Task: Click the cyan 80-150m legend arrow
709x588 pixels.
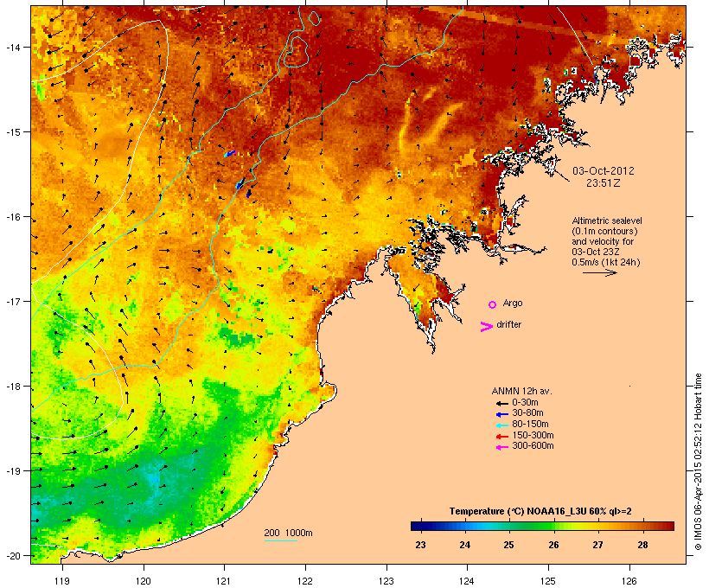Action: [x=501, y=425]
